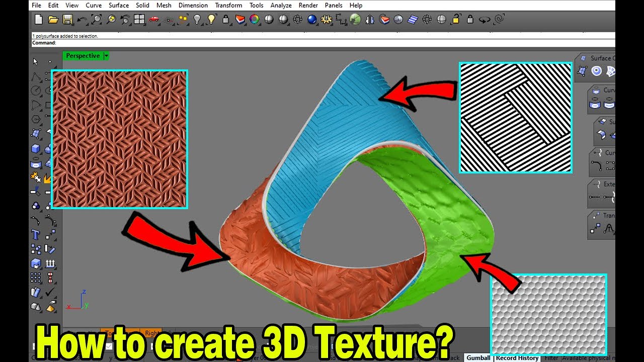Click the blue render sphere icon
Image resolution: width=644 pixels, height=362 pixels.
(x=312, y=20)
